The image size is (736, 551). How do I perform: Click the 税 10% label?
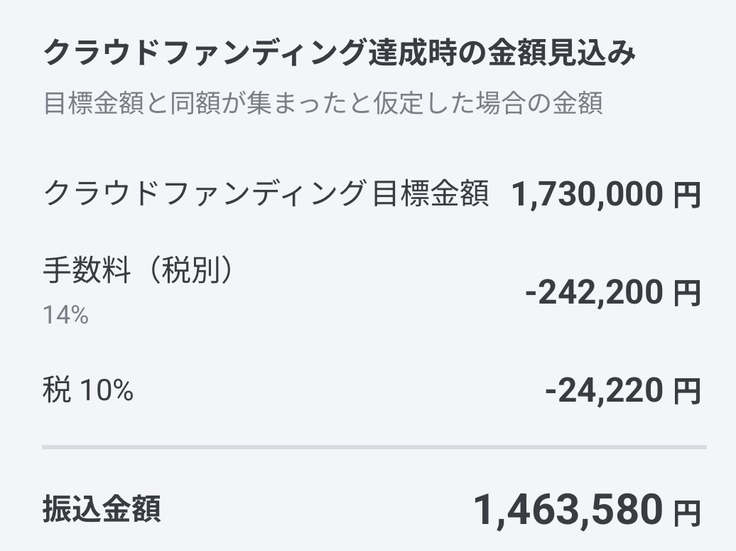pos(87,390)
